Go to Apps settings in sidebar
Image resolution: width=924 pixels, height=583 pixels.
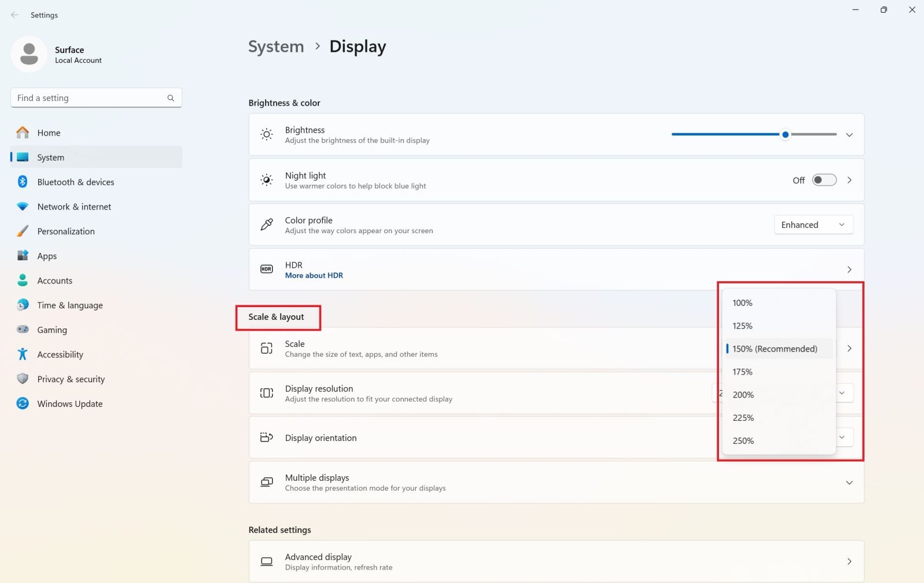pos(47,256)
